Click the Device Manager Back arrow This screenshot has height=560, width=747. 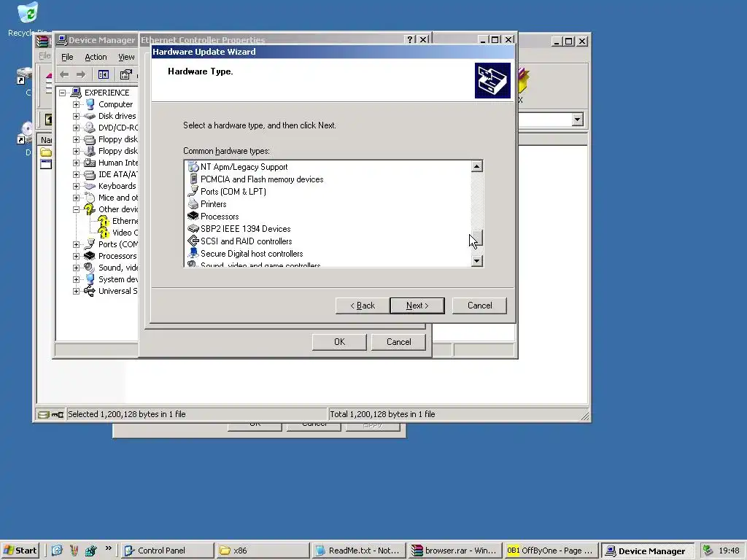[x=64, y=74]
